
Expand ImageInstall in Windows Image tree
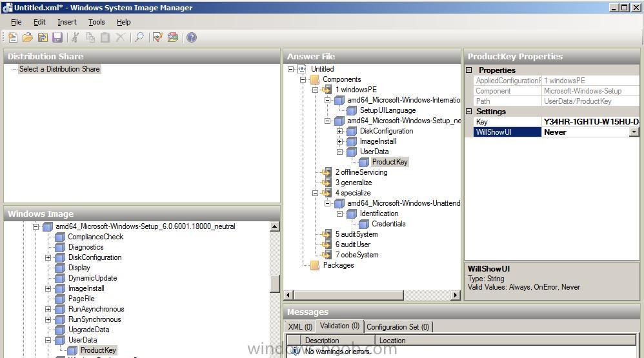(48, 288)
